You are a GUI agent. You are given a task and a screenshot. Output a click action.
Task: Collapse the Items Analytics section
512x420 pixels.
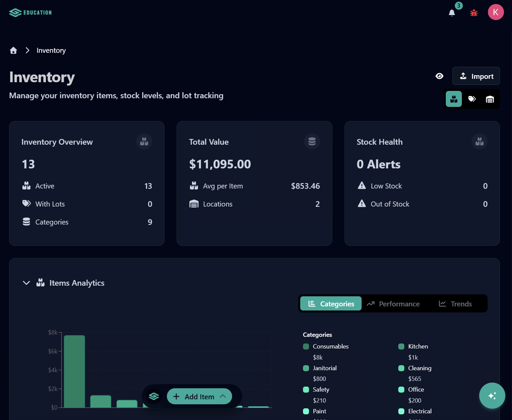pos(26,283)
